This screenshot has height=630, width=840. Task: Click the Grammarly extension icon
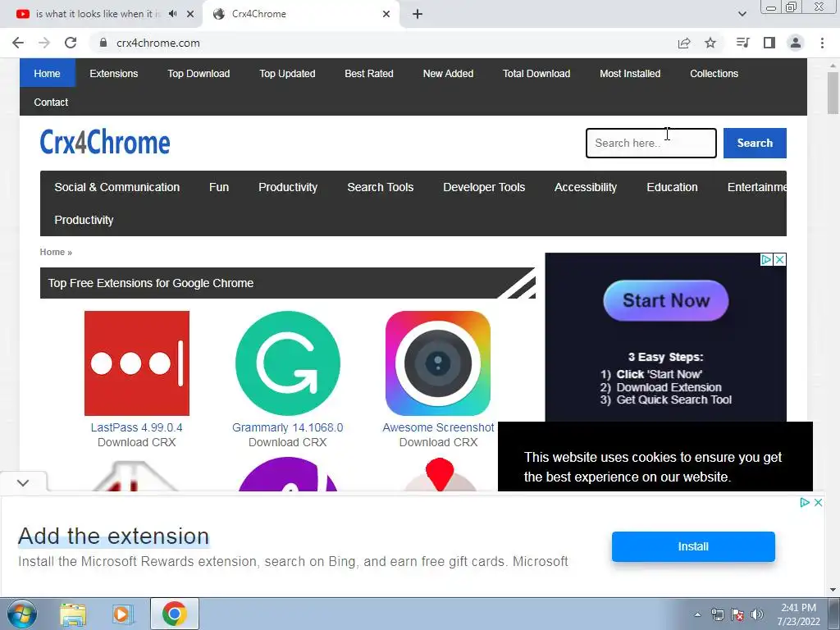pyautogui.click(x=288, y=363)
